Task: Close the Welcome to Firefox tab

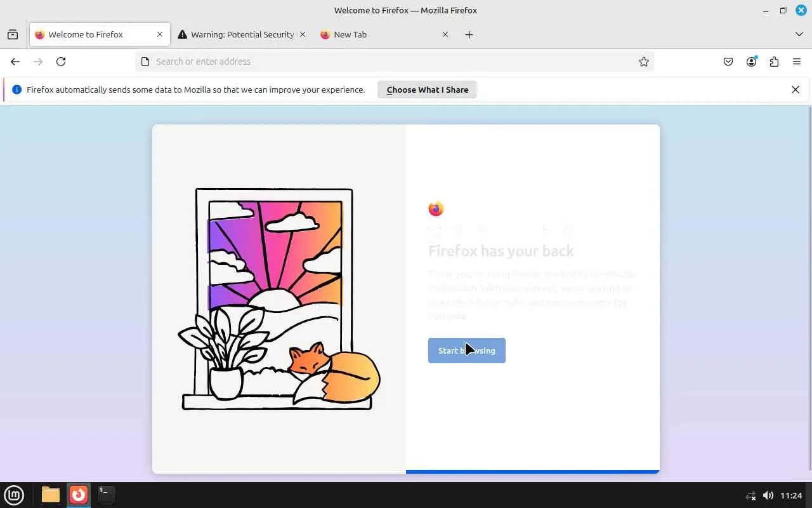Action: tap(160, 34)
